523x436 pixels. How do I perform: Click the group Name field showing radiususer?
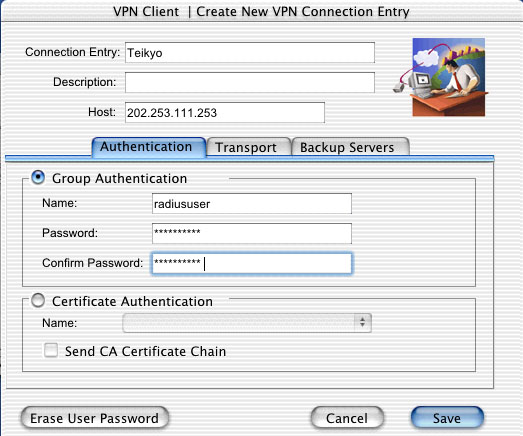point(252,203)
